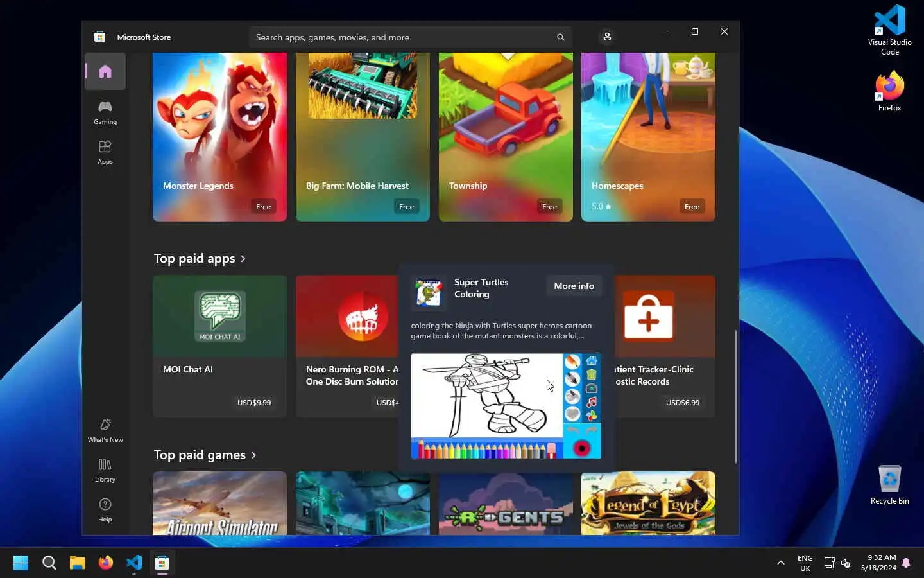The image size is (924, 578).
Task: Open What's New in the sidebar
Action: (x=105, y=430)
